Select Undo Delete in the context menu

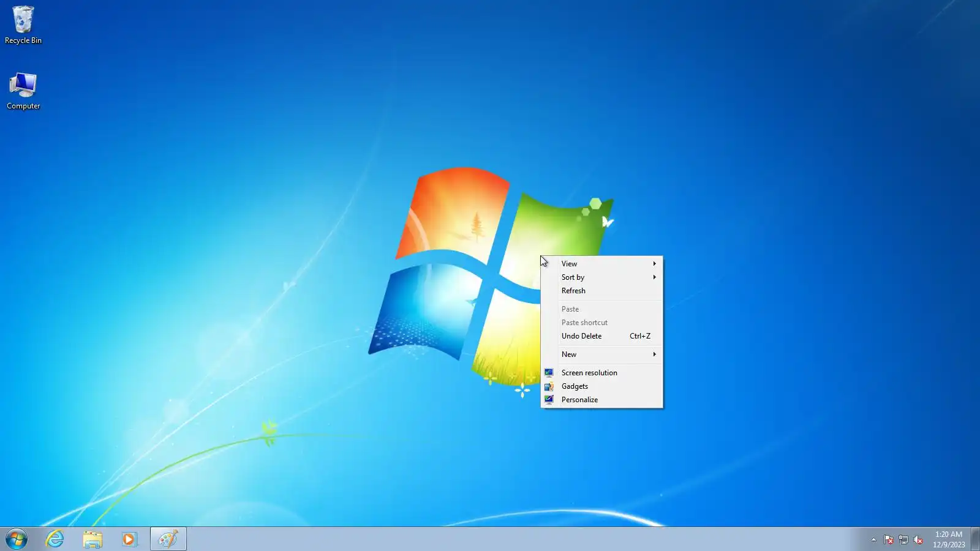[601, 336]
